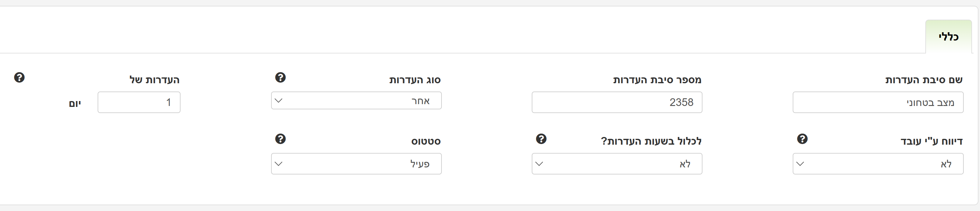980x211 pixels.
Task: Click the העדרות של days input field
Action: (x=139, y=103)
